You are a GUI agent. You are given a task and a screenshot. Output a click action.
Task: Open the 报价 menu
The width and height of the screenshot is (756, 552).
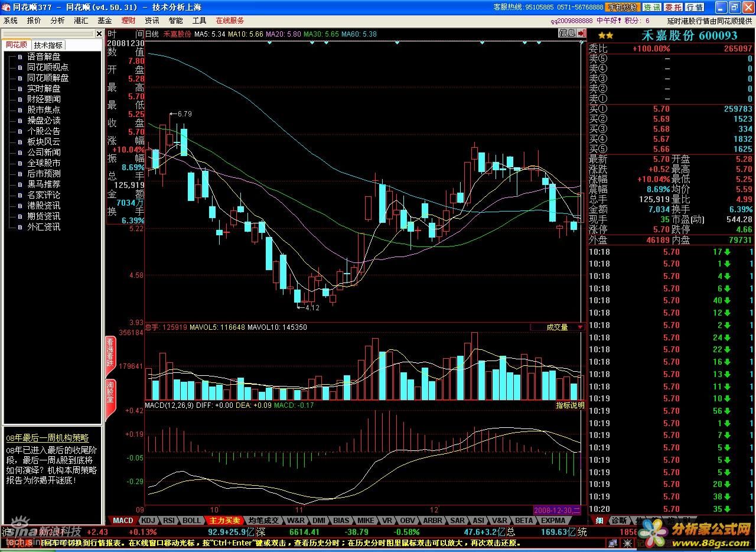point(34,20)
